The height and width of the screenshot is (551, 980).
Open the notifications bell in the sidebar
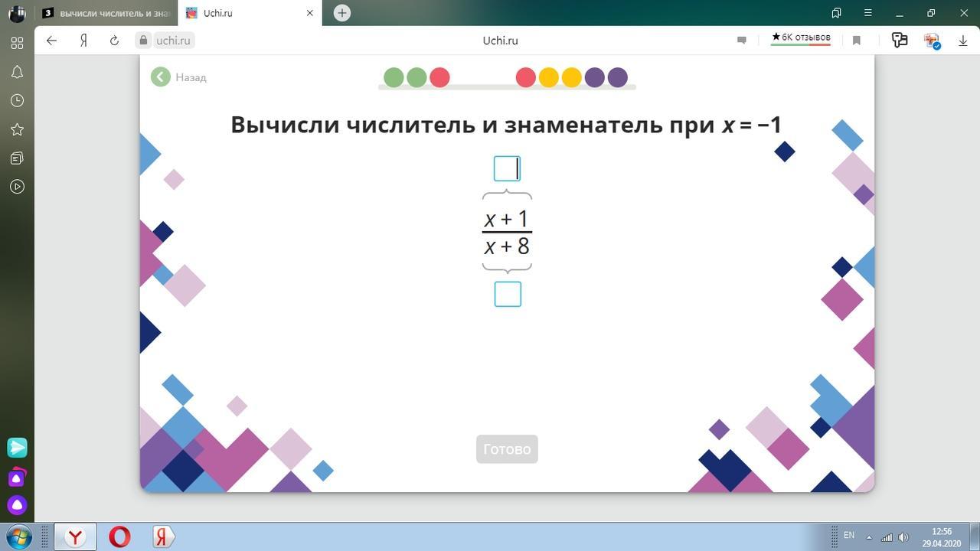tap(17, 72)
